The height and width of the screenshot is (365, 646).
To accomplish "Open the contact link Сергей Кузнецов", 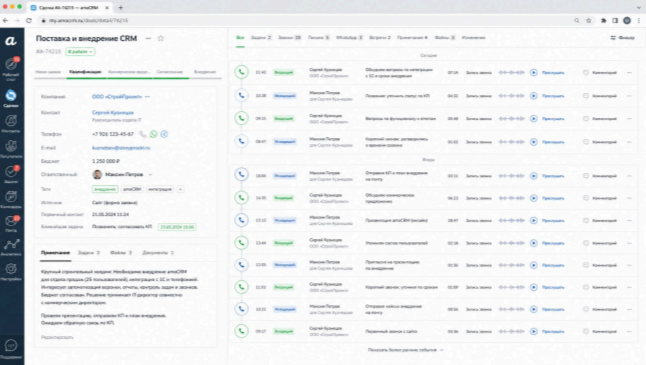I will (112, 112).
